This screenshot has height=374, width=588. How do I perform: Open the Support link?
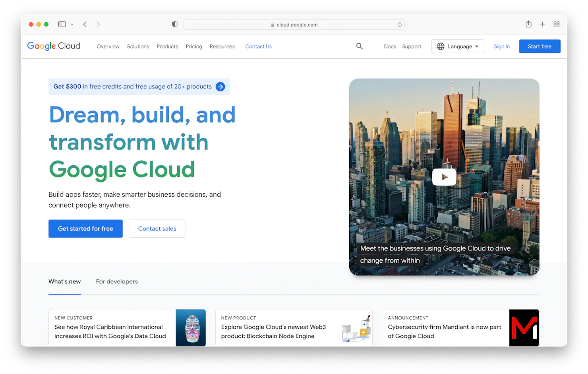click(412, 47)
